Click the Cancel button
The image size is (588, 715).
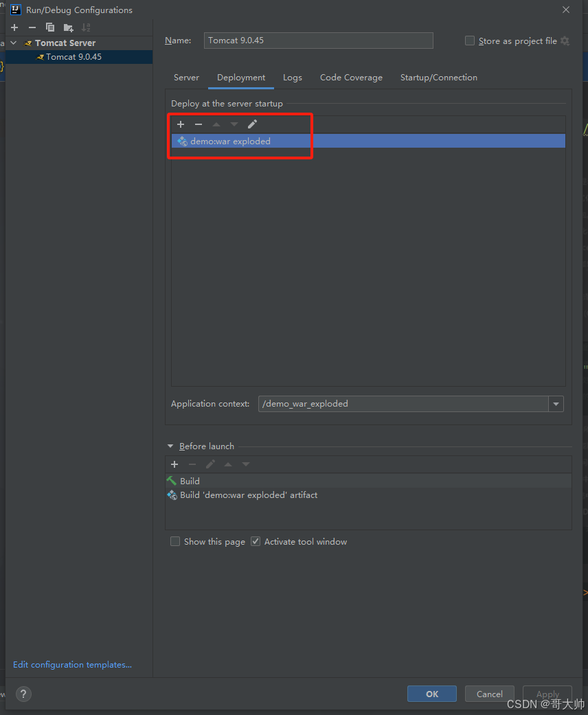(x=490, y=694)
